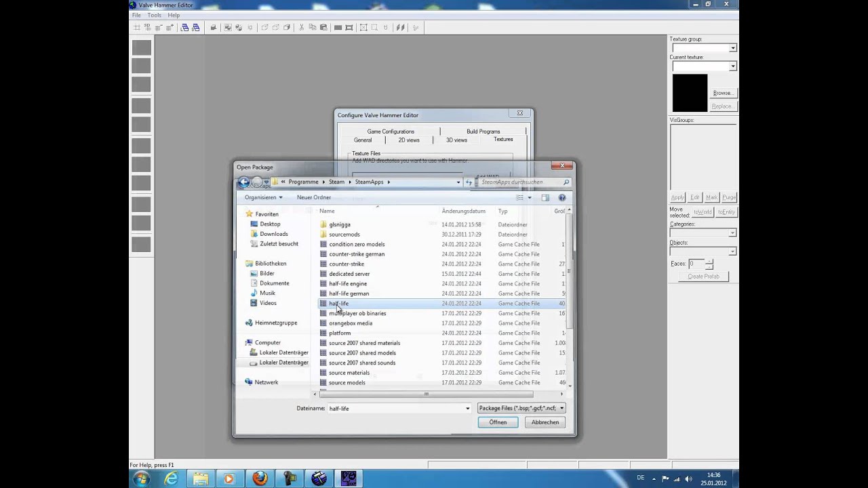This screenshot has height=488, width=868.
Task: Open the Dateiname history dropdown
Action: tap(467, 408)
